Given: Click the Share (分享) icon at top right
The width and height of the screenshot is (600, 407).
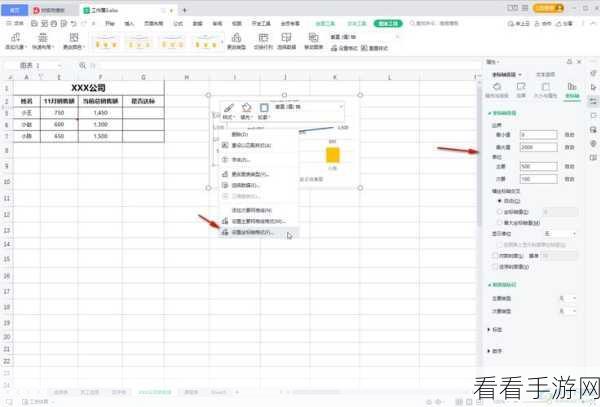Looking at the screenshot, I should click(564, 24).
